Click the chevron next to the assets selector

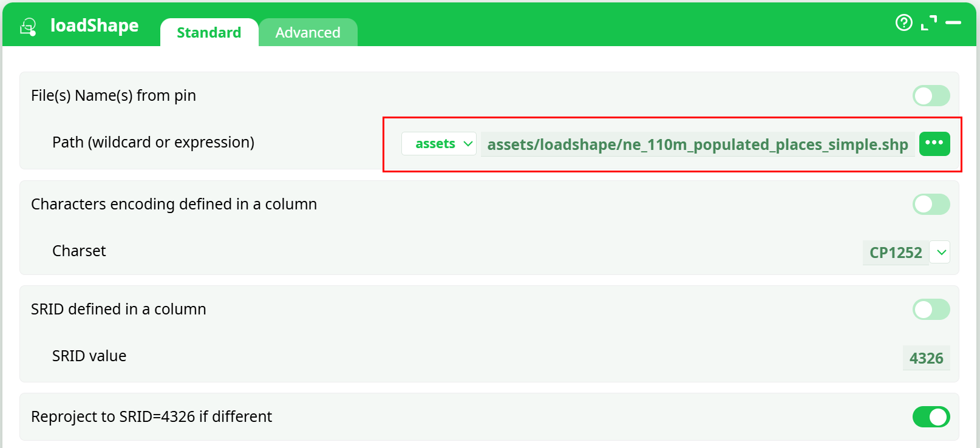pyautogui.click(x=468, y=144)
